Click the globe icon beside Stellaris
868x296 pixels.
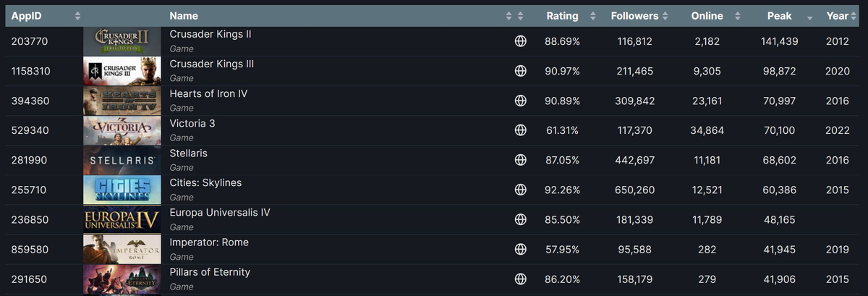click(x=519, y=161)
